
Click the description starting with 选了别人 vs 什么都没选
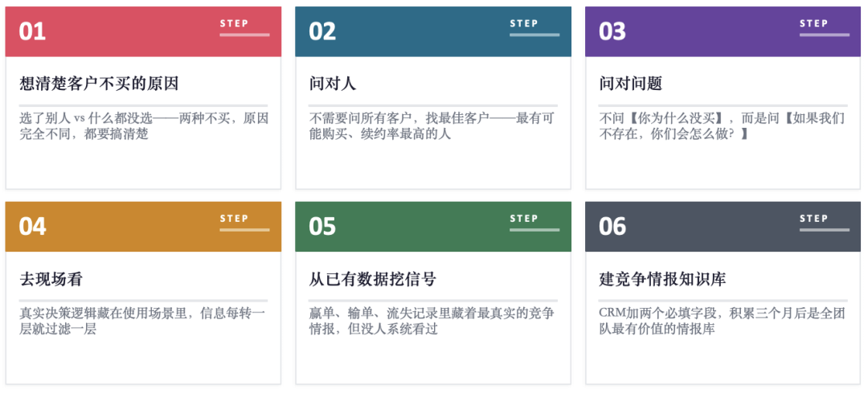point(143,125)
